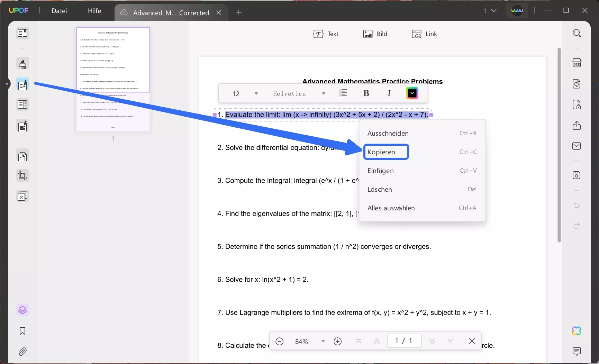Open the comments panel at bottom right

pyautogui.click(x=577, y=352)
